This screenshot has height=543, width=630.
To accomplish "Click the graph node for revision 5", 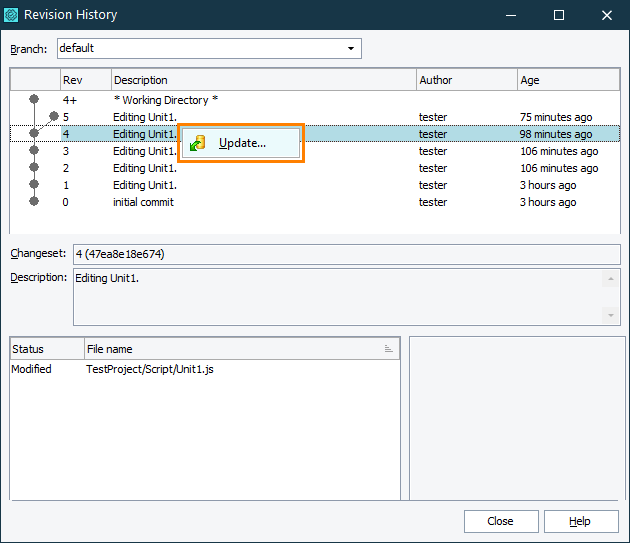I will tap(54, 117).
